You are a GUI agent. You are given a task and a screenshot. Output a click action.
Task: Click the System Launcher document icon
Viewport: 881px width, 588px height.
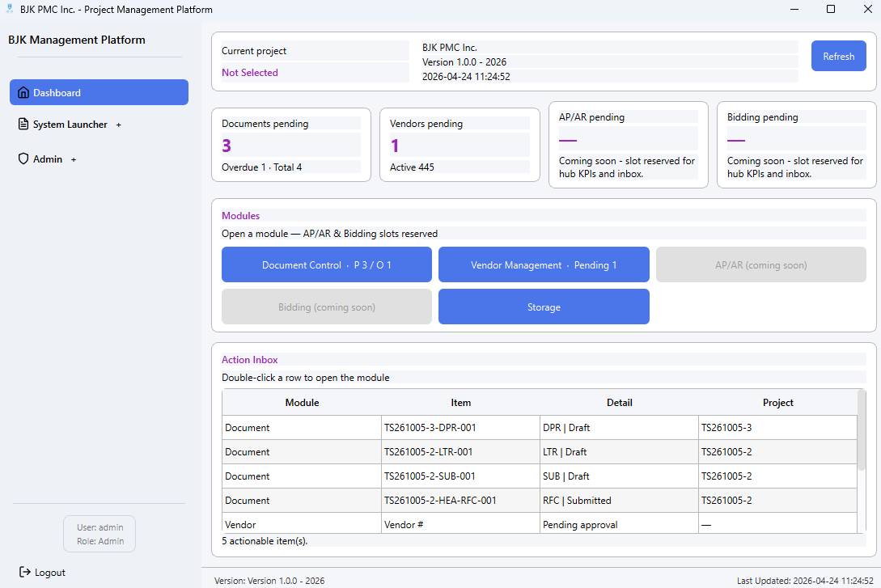click(23, 124)
